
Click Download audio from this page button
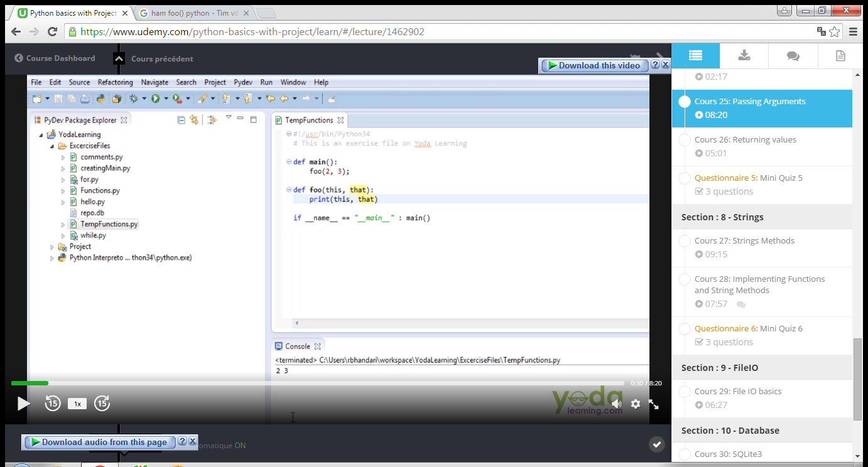pyautogui.click(x=100, y=442)
